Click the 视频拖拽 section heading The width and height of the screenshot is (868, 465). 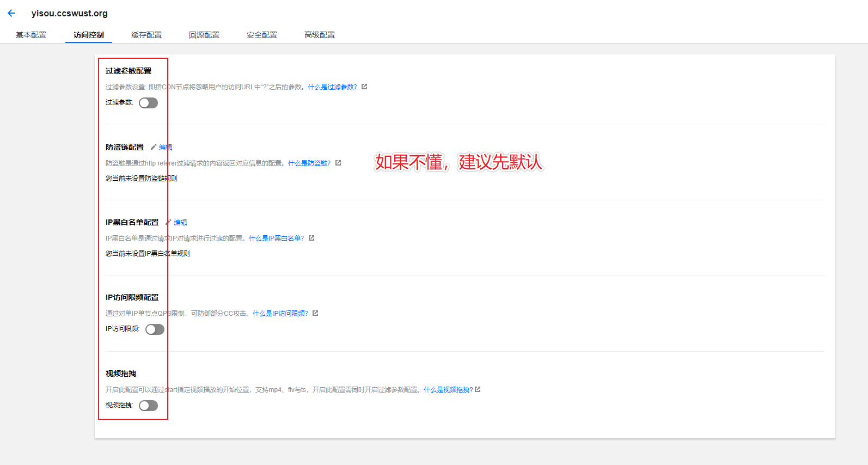[121, 374]
